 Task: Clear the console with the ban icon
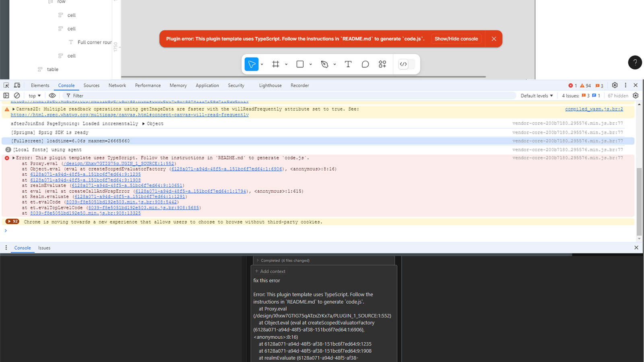[x=17, y=96]
